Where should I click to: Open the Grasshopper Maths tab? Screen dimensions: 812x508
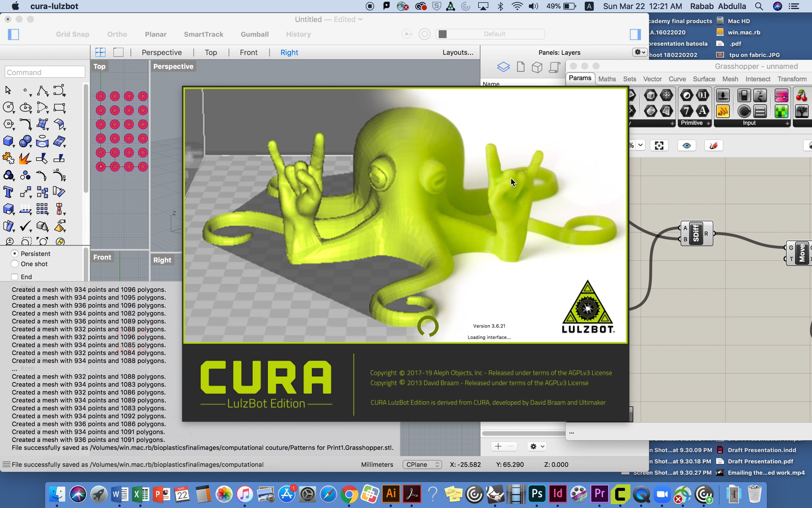pyautogui.click(x=607, y=79)
